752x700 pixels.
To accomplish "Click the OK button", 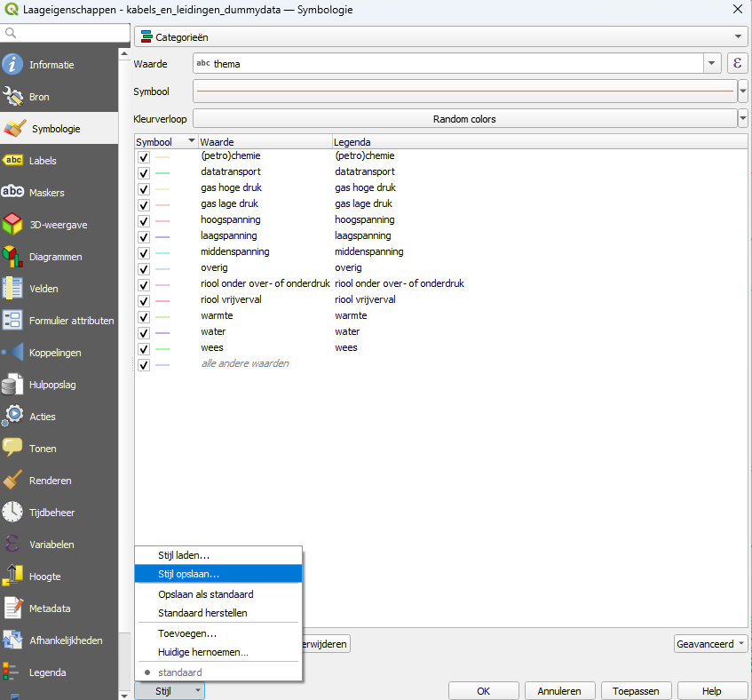I will (483, 691).
